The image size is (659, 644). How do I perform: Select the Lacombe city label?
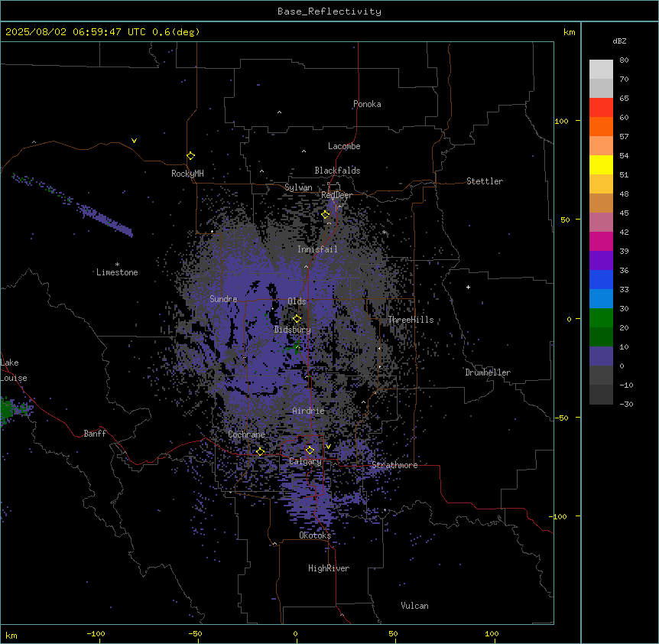click(344, 146)
